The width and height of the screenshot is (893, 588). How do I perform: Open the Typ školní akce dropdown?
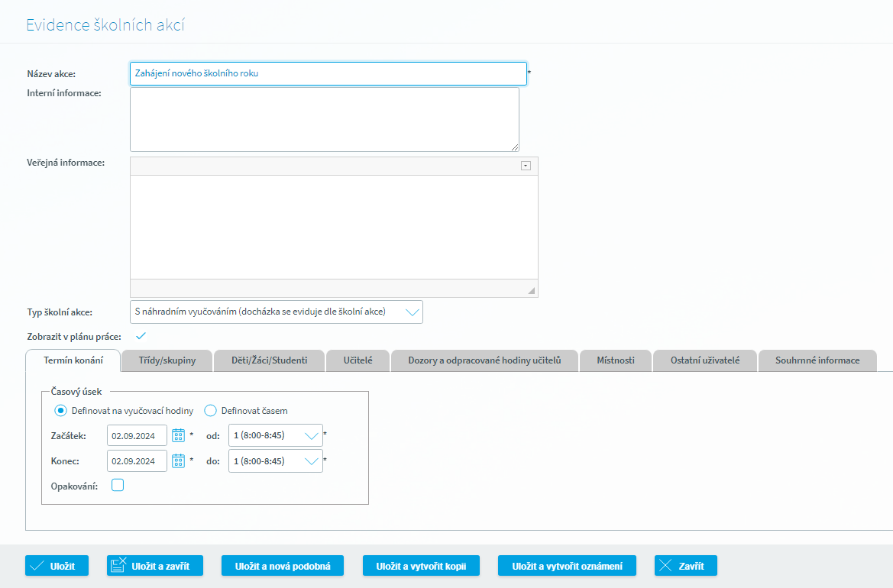[277, 312]
